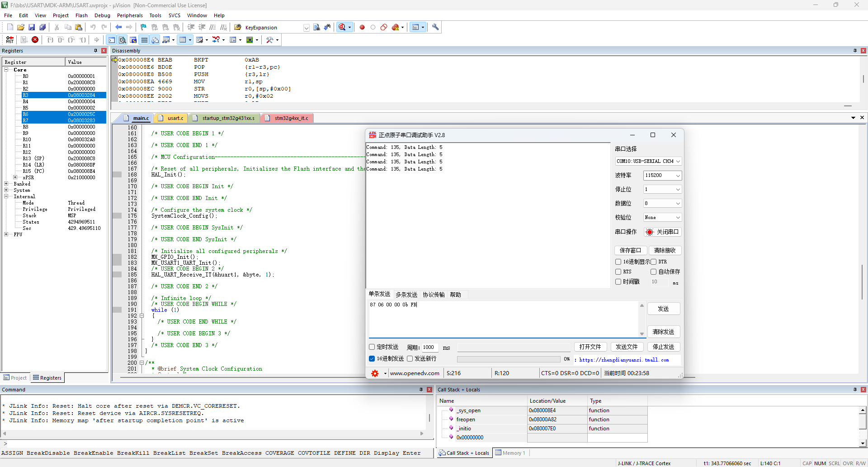Click the Start/Stop Debug Session icon

coord(342,27)
